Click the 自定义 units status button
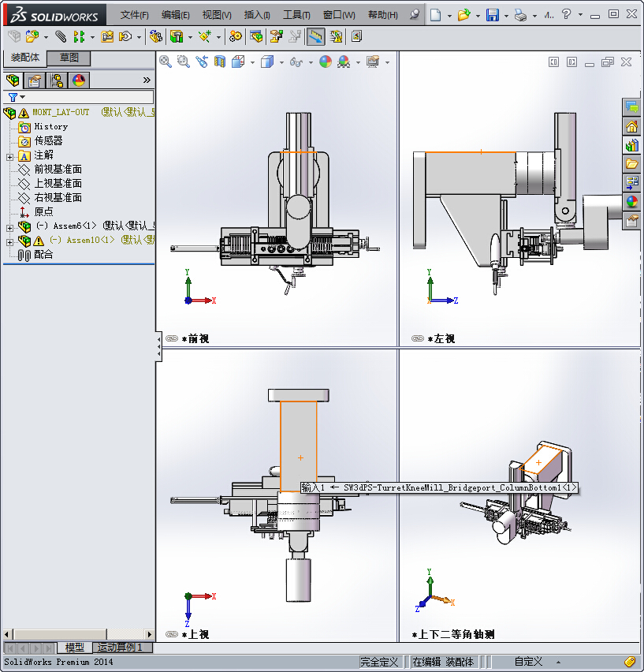Viewport: 644px width, 672px height. pos(528,662)
